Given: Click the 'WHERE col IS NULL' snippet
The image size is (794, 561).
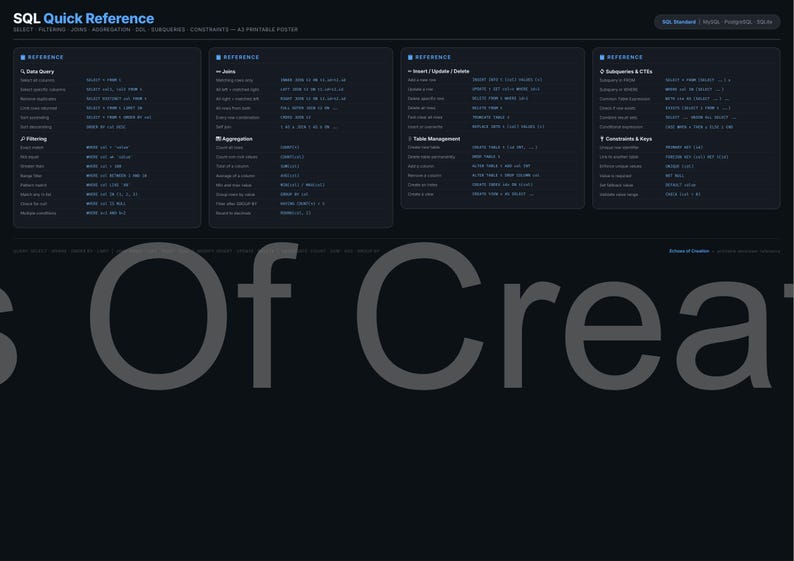Looking at the screenshot, I should pyautogui.click(x=106, y=204).
